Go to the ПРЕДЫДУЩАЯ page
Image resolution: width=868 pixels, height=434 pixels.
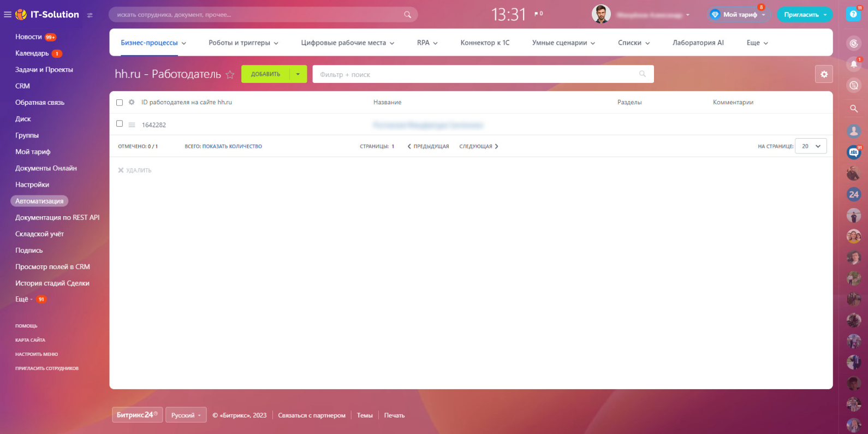(x=428, y=146)
